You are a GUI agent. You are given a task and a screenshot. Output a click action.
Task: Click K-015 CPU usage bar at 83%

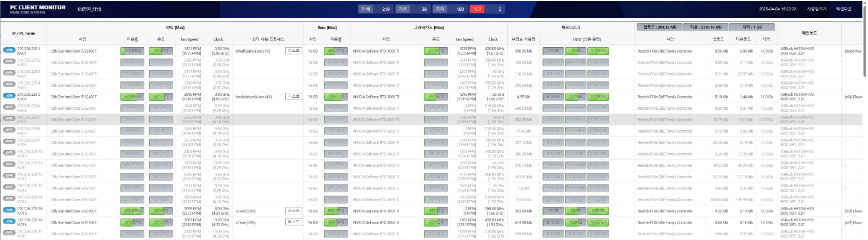pos(132,211)
